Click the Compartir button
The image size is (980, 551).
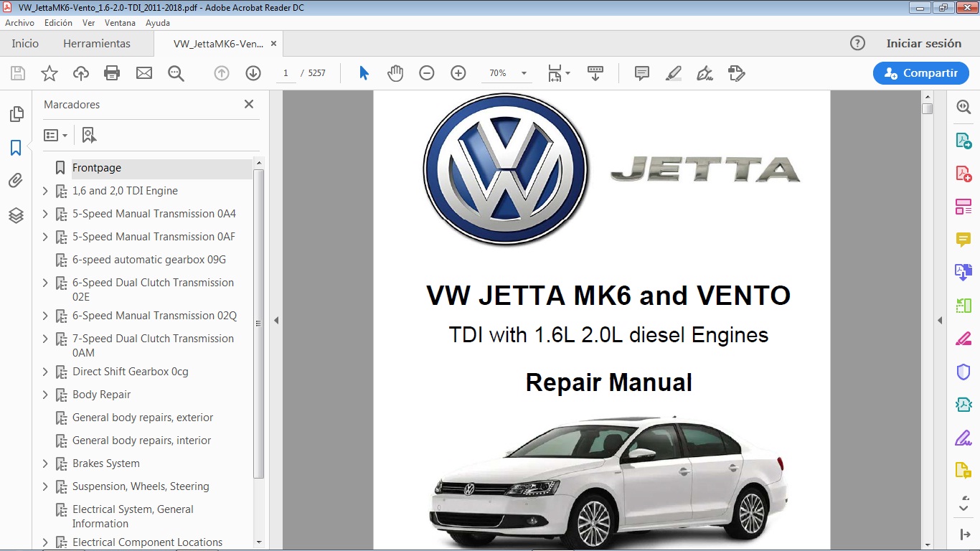click(920, 72)
